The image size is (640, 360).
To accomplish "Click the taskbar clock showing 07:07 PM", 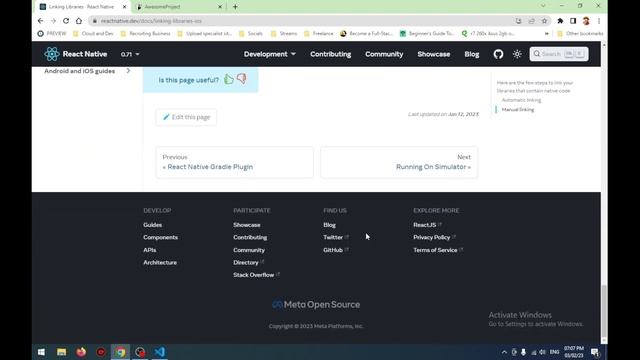I will [574, 352].
